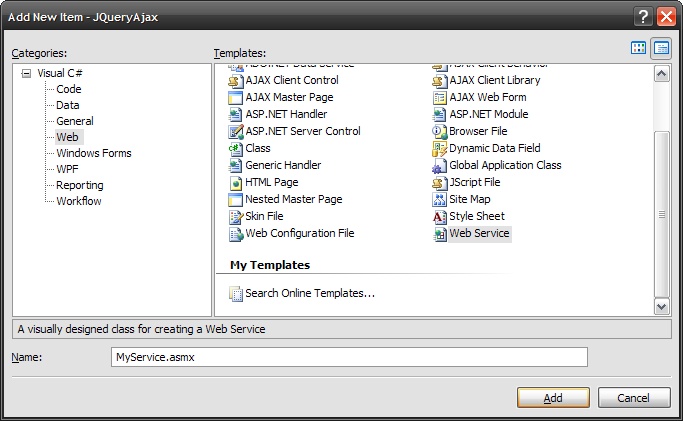Click the templates vertical scrollbar thumb
683x421 pixels.
tap(662, 214)
